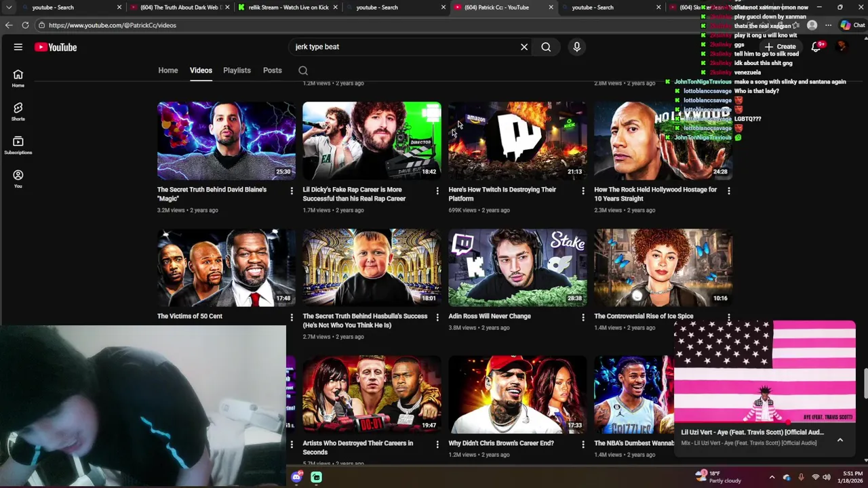Open The Controversial Rise of Ice Spice title
The image size is (868, 488).
click(x=644, y=316)
